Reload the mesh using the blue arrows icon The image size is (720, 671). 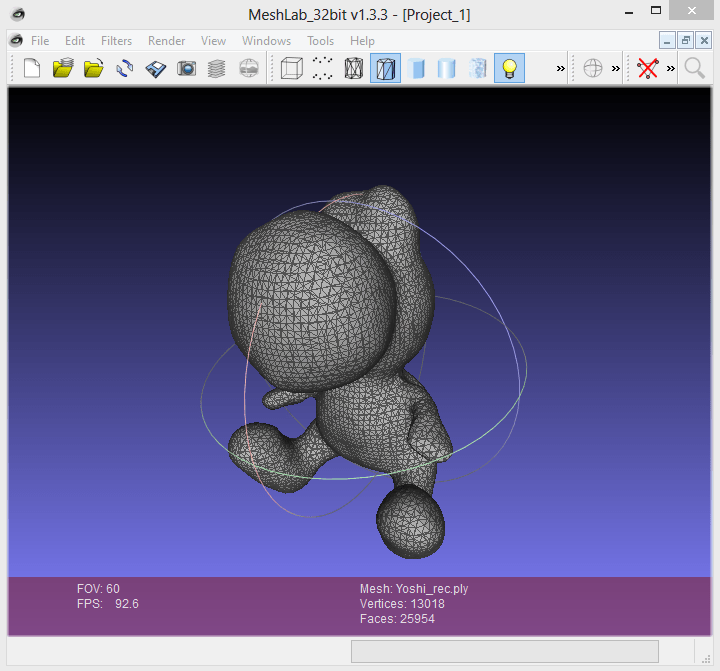125,69
